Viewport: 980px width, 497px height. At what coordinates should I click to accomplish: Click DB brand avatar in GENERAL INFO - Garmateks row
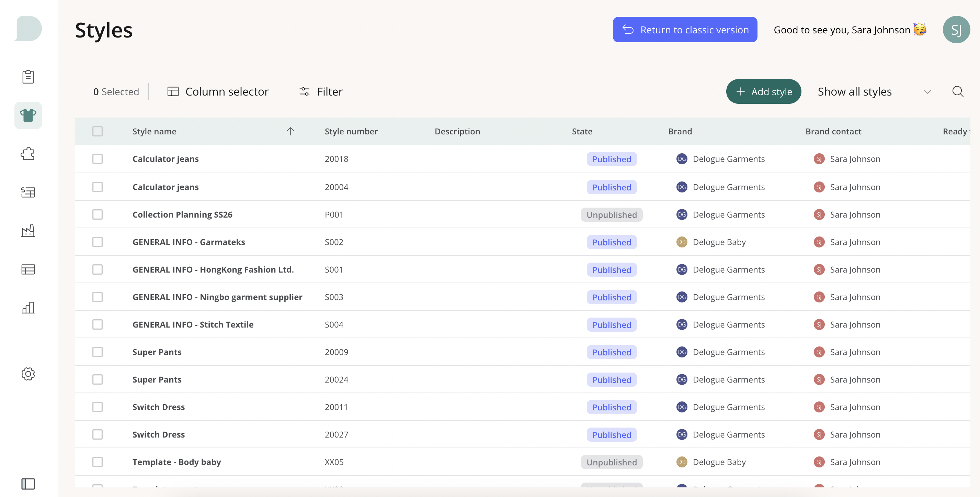pyautogui.click(x=682, y=242)
